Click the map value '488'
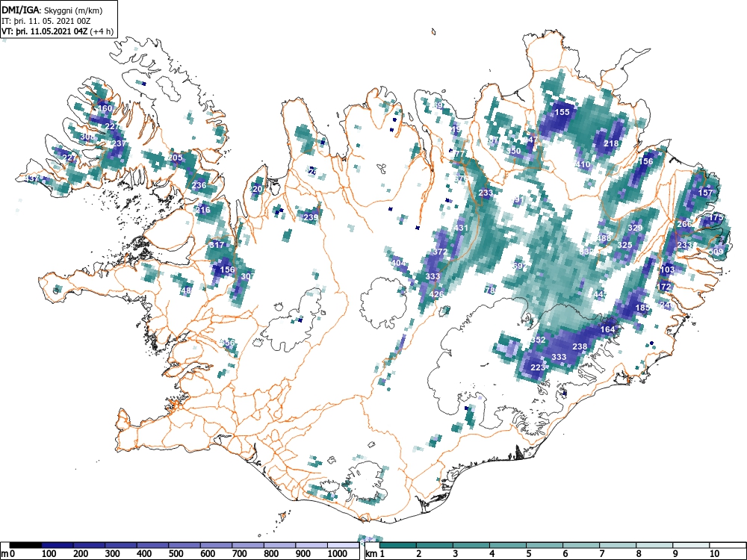Image resolution: width=747 pixels, height=560 pixels. 604,238
